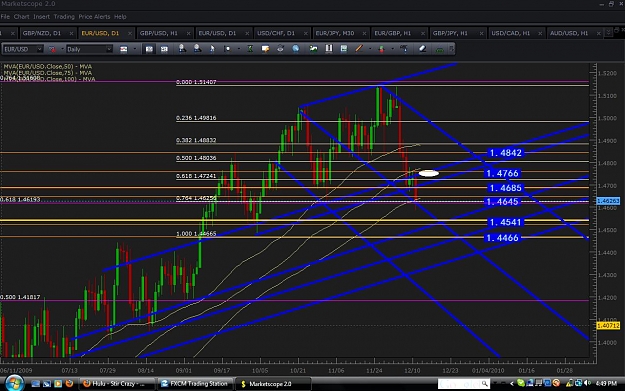Screen dimensions: 625x391
Task: Click the green icon at toolbar end
Action: (x=440, y=49)
